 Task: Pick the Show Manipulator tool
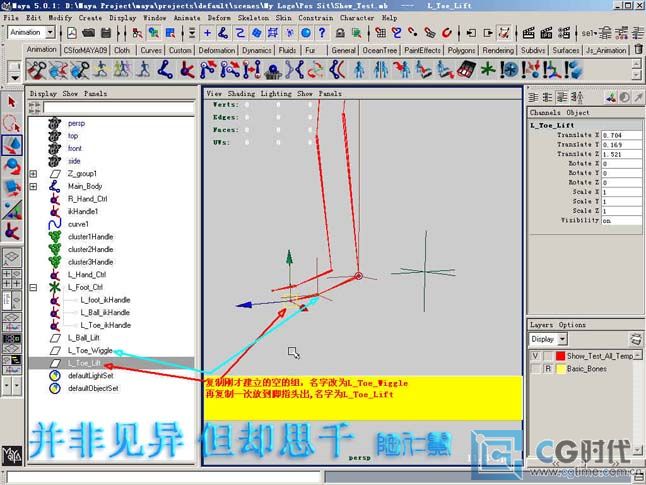coord(12,210)
